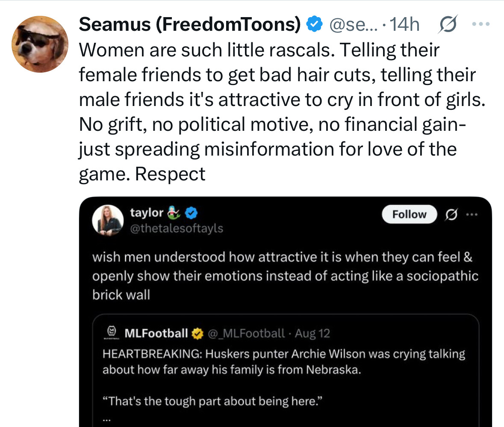504x427 pixels.
Task: Open Seamus's dog profile picture
Action: (x=40, y=44)
